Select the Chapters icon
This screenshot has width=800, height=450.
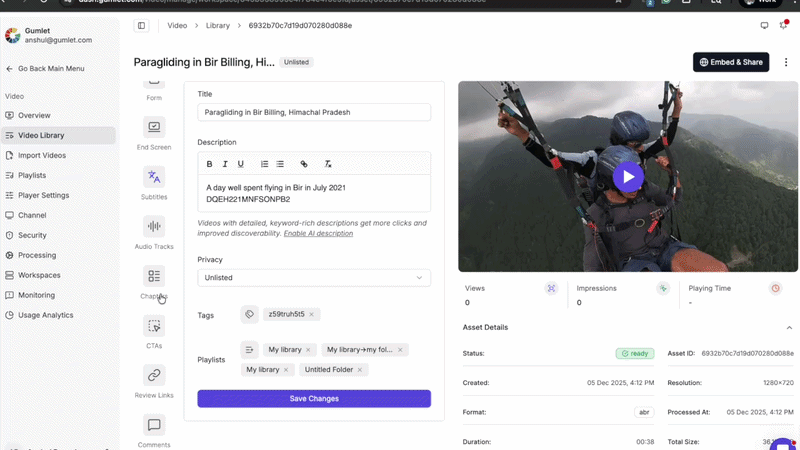click(x=154, y=276)
